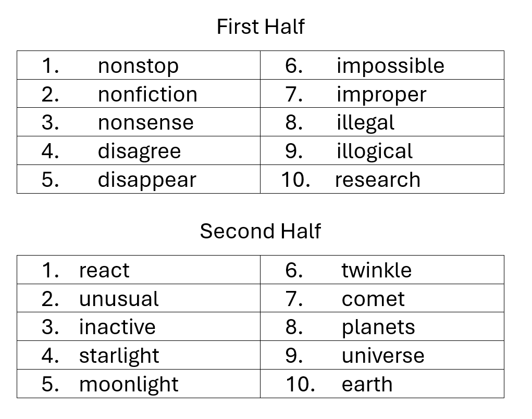Select the word moonlight in row 5
532x419 pixels.
coord(129,385)
